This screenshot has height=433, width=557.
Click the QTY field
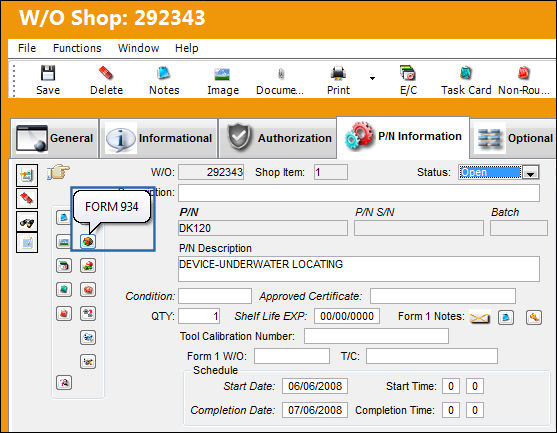[x=199, y=316]
